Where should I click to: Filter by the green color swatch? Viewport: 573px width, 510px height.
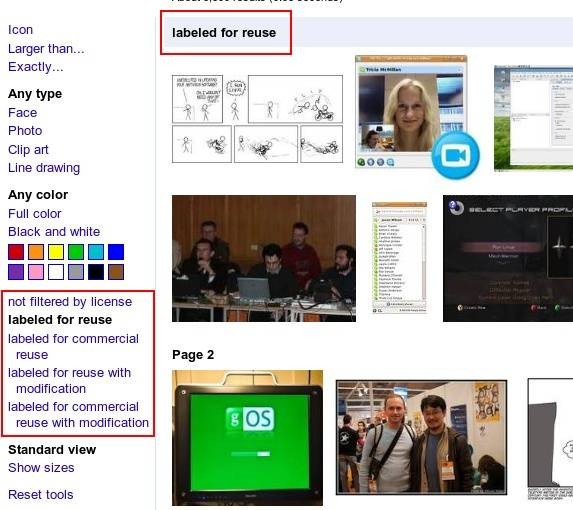pyautogui.click(x=76, y=252)
